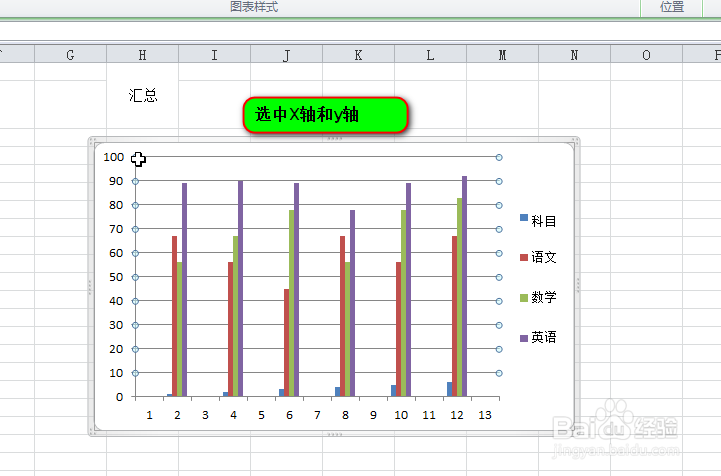Click the 数学 legend entry
The height and width of the screenshot is (476, 721).
(x=538, y=297)
